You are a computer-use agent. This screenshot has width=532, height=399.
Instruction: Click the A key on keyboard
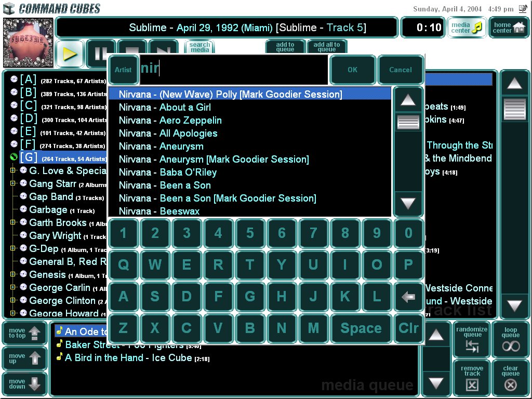coord(123,297)
